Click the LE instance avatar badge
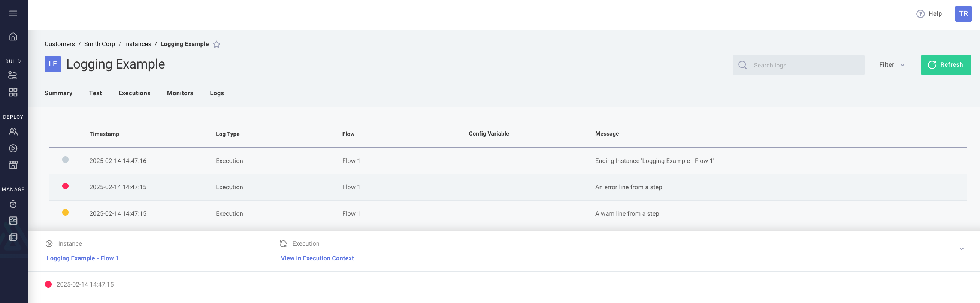Viewport: 980px width, 303px height. (53, 64)
